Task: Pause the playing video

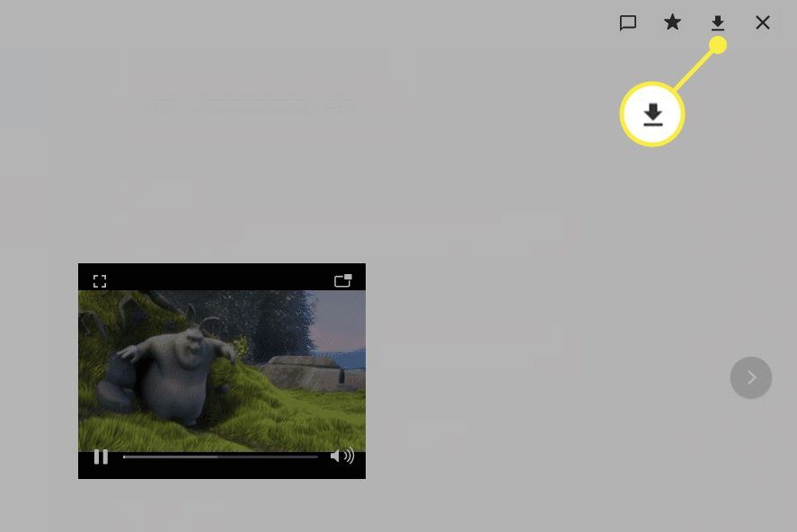Action: 101,457
